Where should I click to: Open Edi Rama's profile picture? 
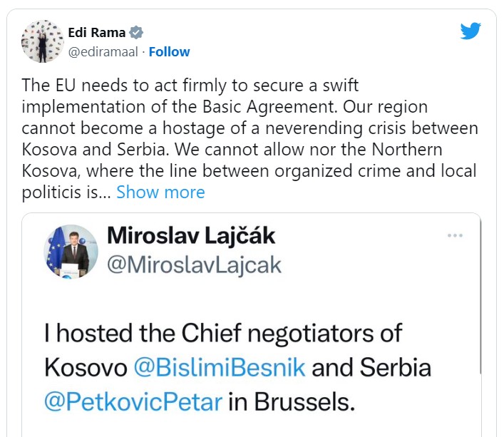pos(43,41)
